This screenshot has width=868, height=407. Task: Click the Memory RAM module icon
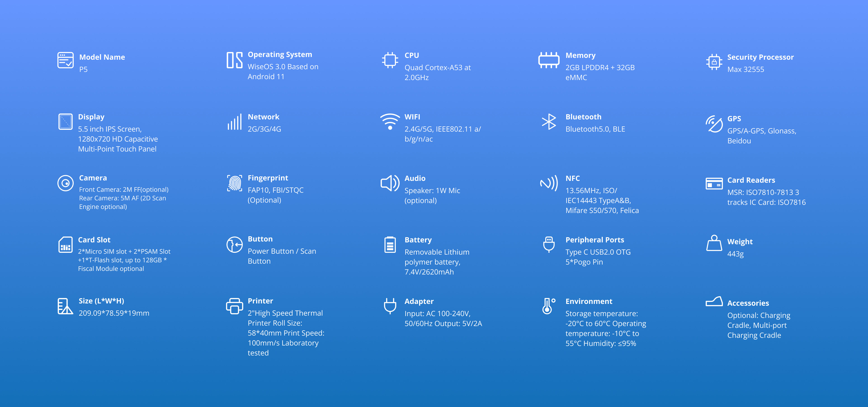tap(549, 60)
